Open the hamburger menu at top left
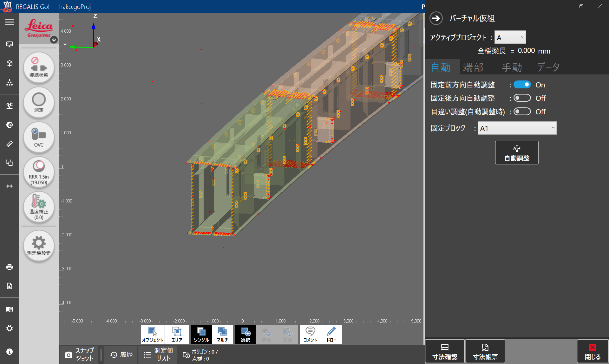609x364 pixels. (10, 22)
